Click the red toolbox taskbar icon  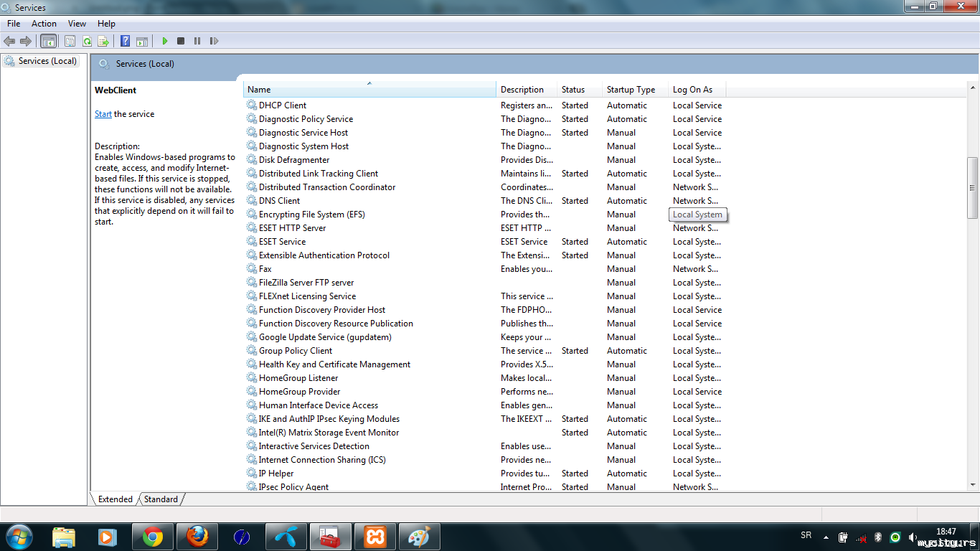coord(330,537)
